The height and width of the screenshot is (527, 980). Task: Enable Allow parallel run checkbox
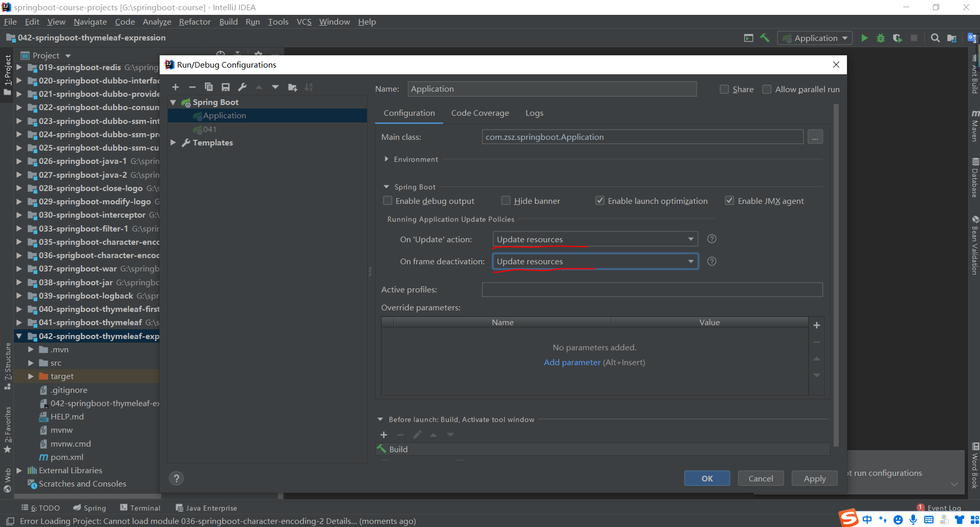[x=767, y=89]
